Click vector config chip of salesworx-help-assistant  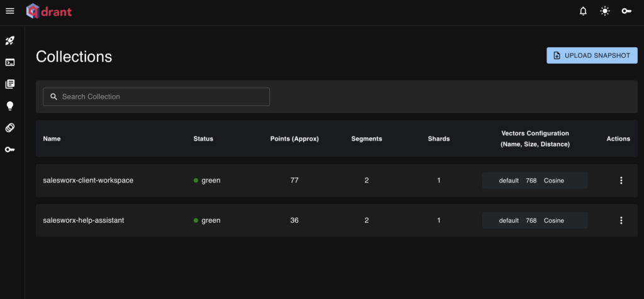535,220
